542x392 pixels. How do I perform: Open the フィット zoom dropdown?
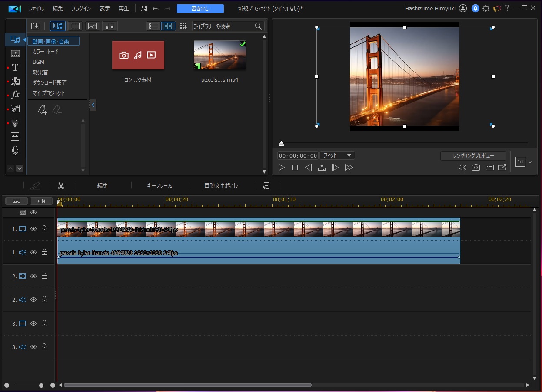pos(337,155)
